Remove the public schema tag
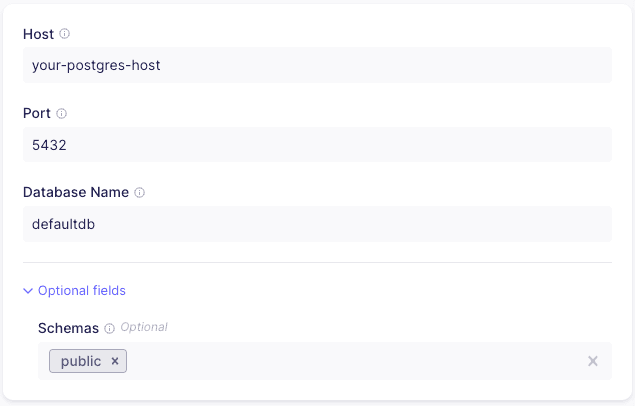Image resolution: width=635 pixels, height=406 pixels. click(x=115, y=361)
